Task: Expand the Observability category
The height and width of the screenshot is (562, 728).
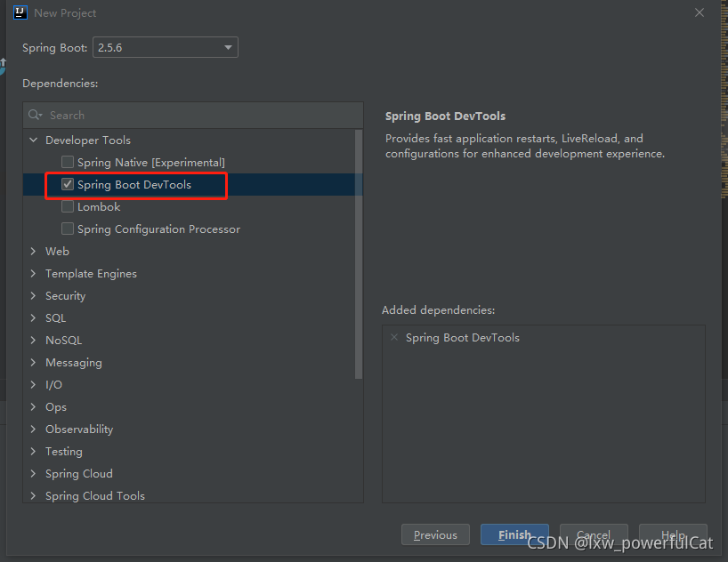Action: coord(34,430)
